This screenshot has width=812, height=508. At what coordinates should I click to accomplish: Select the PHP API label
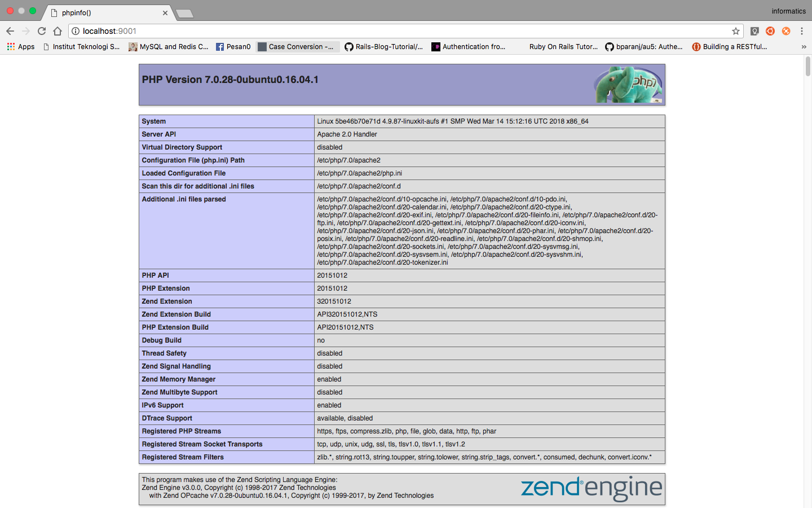[156, 275]
